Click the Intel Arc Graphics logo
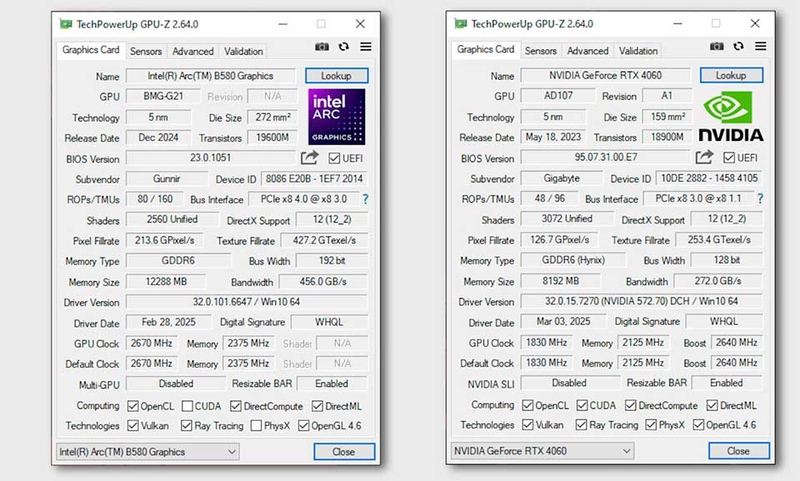This screenshot has height=481, width=800. [337, 117]
